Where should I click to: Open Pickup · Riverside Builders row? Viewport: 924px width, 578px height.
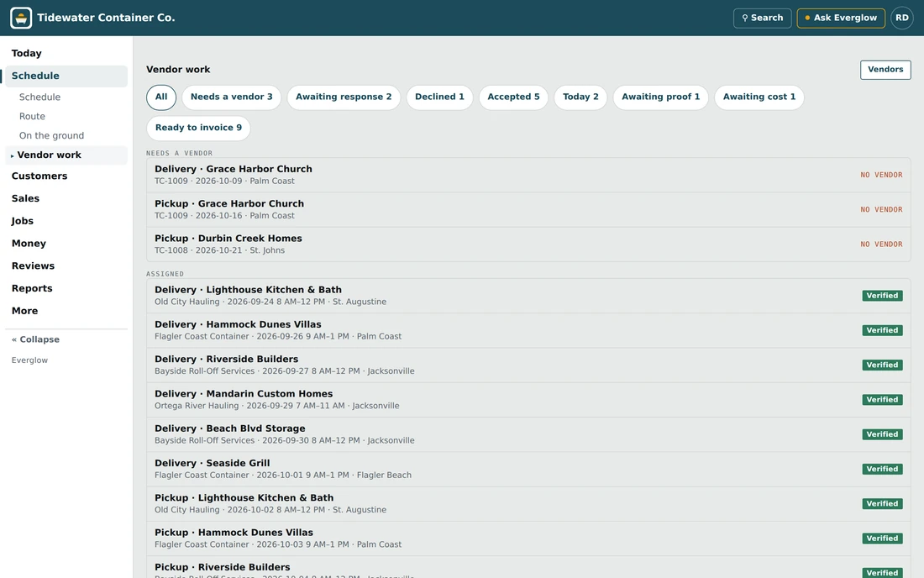click(x=528, y=568)
